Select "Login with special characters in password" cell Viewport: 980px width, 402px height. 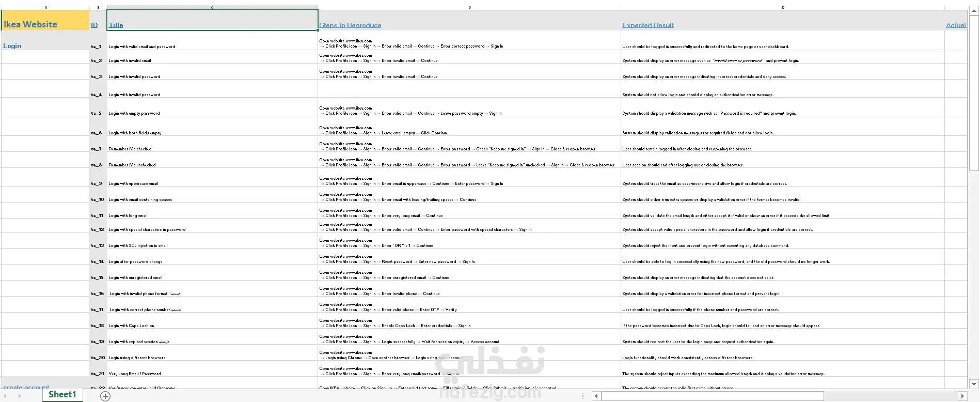point(212,225)
